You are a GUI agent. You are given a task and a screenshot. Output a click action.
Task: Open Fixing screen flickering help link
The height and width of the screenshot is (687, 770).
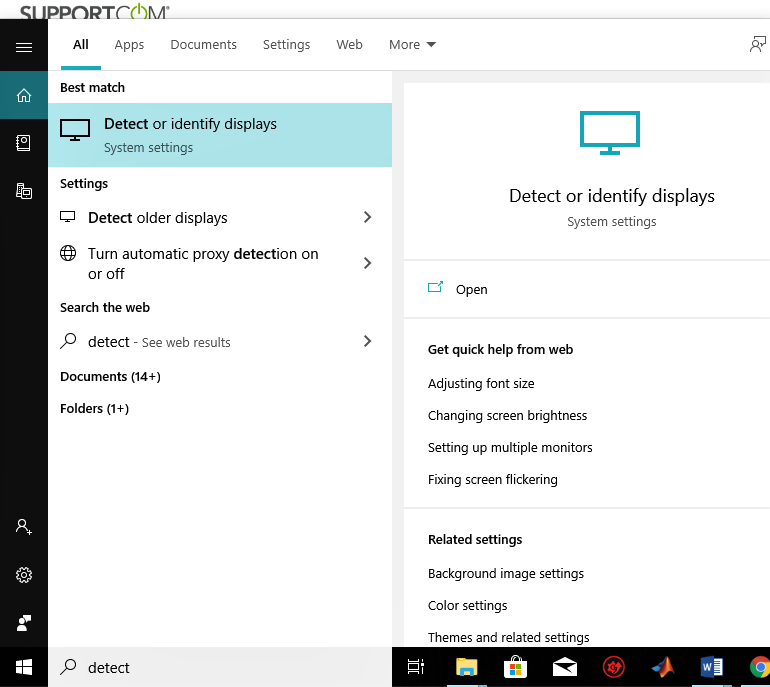(x=493, y=479)
